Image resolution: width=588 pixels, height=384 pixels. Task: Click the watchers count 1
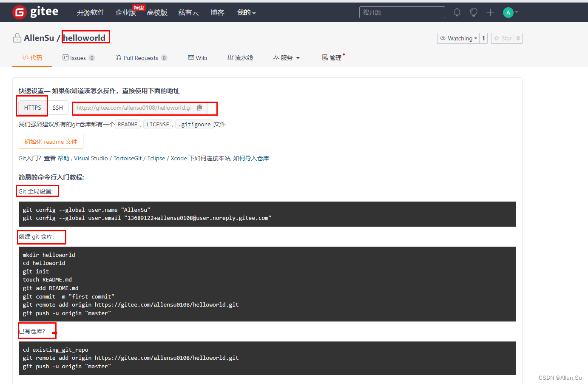click(483, 38)
